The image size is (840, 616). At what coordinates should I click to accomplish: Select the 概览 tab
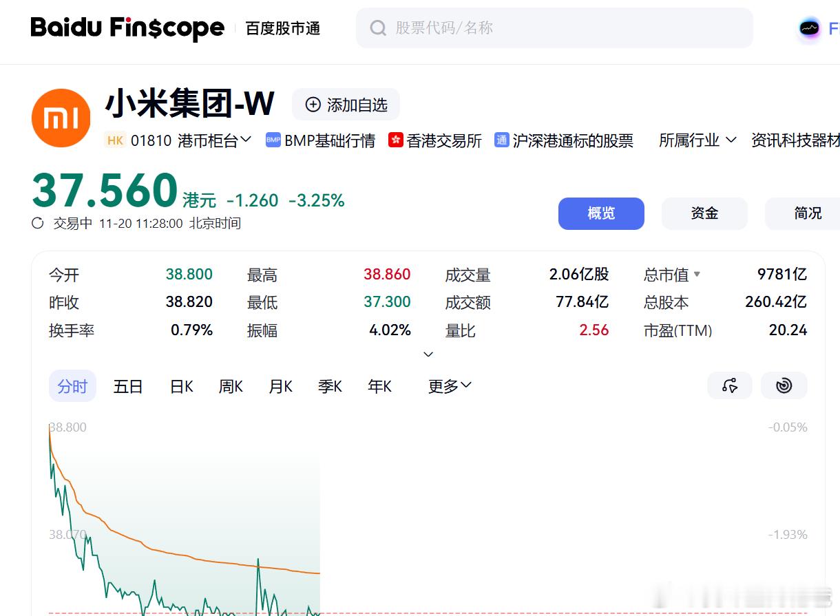tap(601, 213)
